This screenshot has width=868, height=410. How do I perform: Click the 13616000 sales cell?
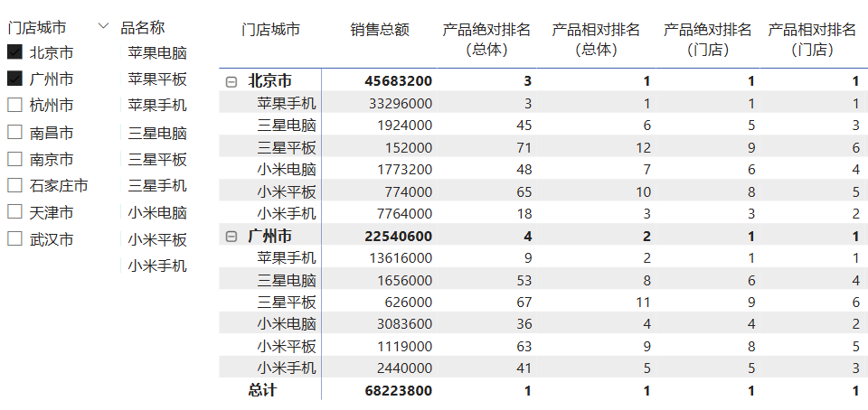(x=401, y=258)
